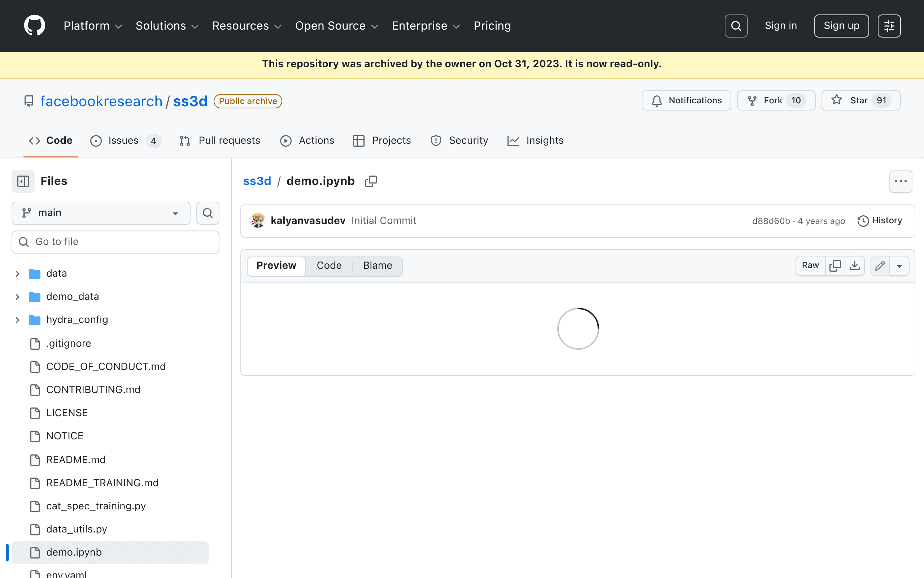Image resolution: width=924 pixels, height=578 pixels.
Task: Click the ss3d breadcrumb link
Action: [257, 181]
